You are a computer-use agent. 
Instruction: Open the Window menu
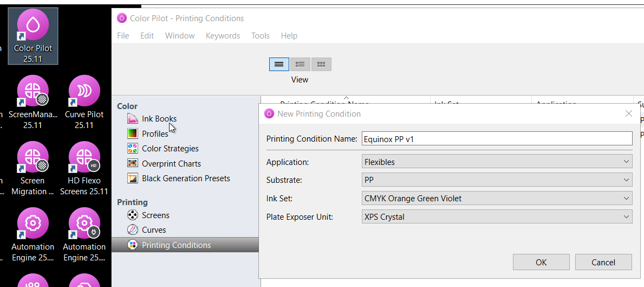click(180, 36)
